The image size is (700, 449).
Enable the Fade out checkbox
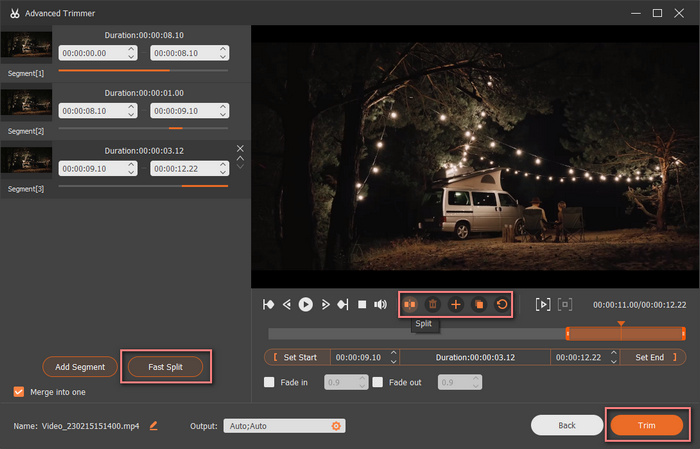point(378,382)
